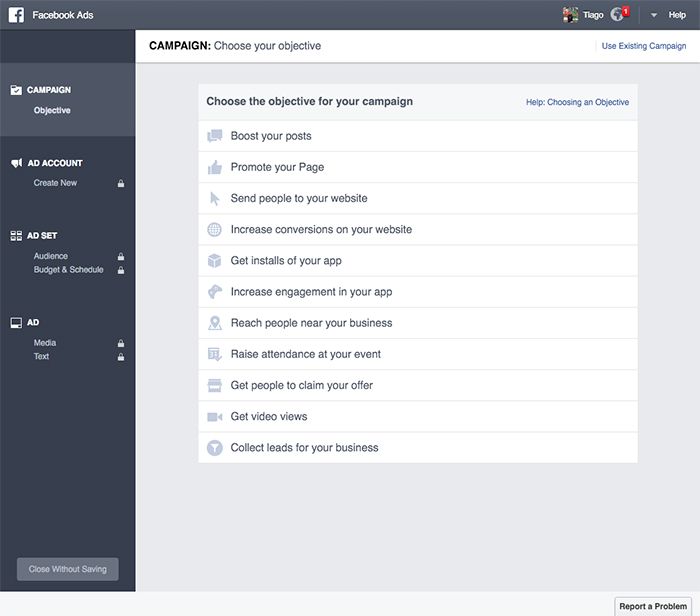
Task: Click the lock icon beside Create New
Action: click(121, 183)
